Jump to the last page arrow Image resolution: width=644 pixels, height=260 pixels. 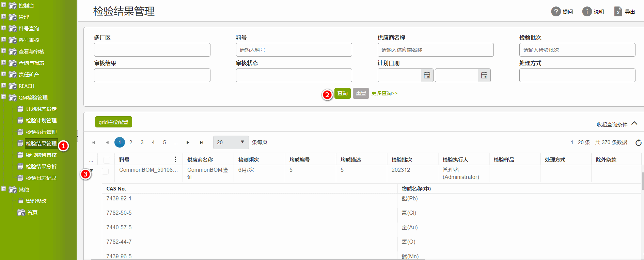(201, 142)
